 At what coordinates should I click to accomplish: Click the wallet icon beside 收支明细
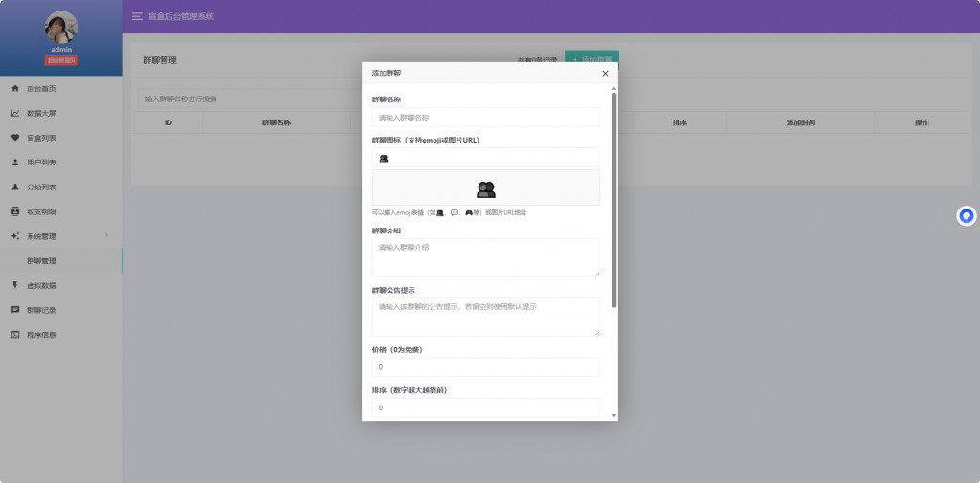coord(15,211)
